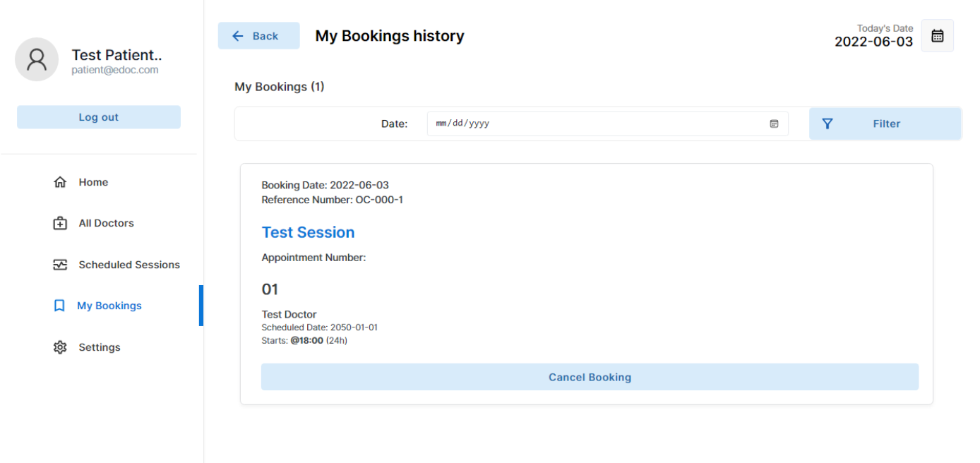
Task: Click the patient profile avatar
Action: pyautogui.click(x=37, y=59)
